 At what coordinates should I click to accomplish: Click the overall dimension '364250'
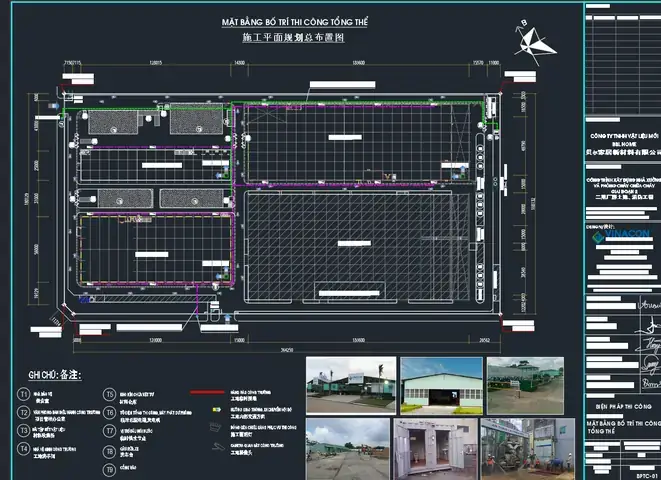[x=287, y=350]
